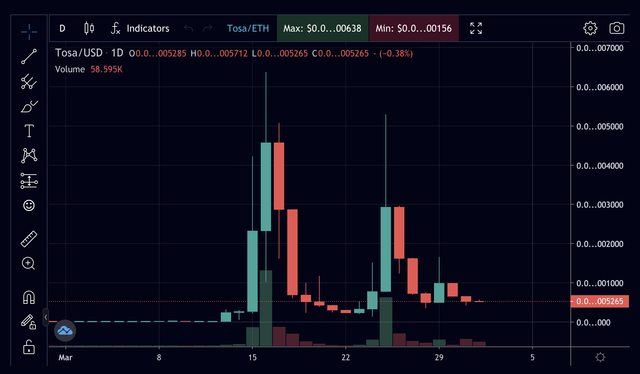Click the Min price label

point(414,29)
